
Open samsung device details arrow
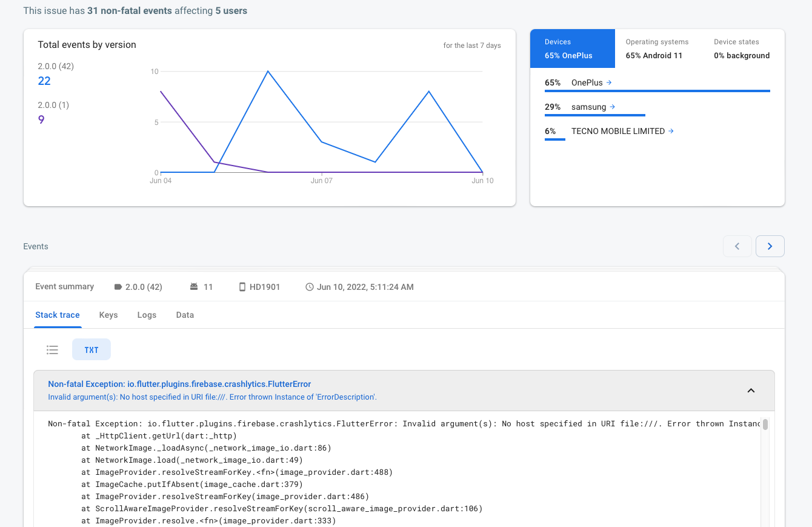(x=612, y=107)
